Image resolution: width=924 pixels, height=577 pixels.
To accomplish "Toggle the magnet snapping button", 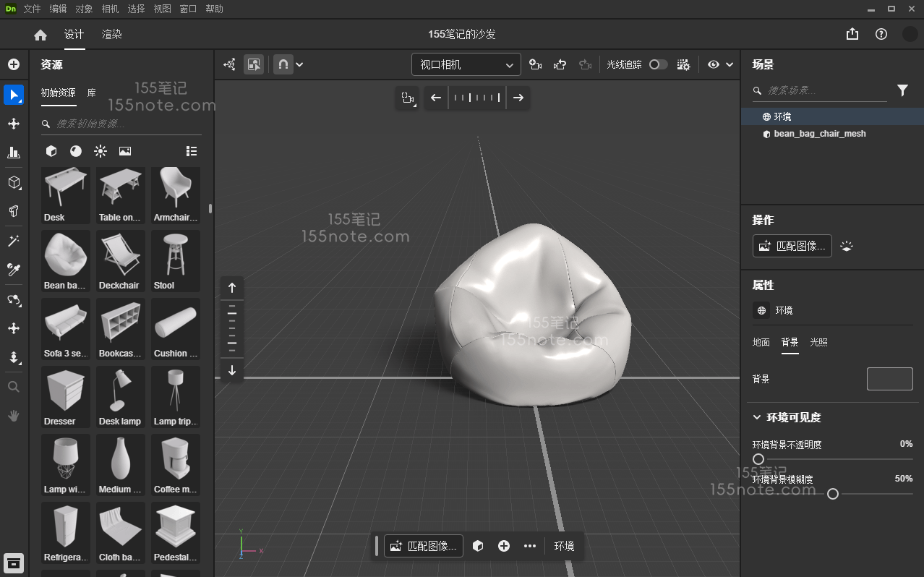I will tap(283, 64).
